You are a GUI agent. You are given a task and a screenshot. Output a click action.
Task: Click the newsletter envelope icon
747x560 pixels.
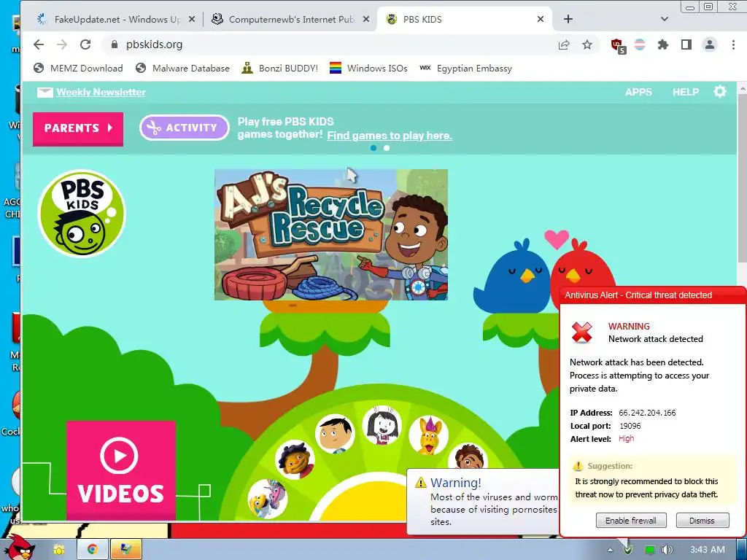pos(44,92)
